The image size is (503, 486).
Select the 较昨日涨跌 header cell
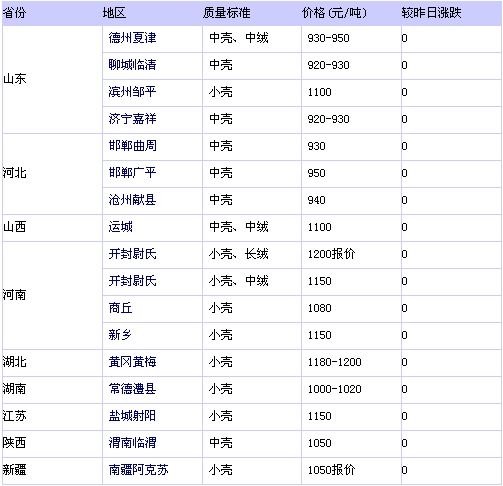point(431,13)
